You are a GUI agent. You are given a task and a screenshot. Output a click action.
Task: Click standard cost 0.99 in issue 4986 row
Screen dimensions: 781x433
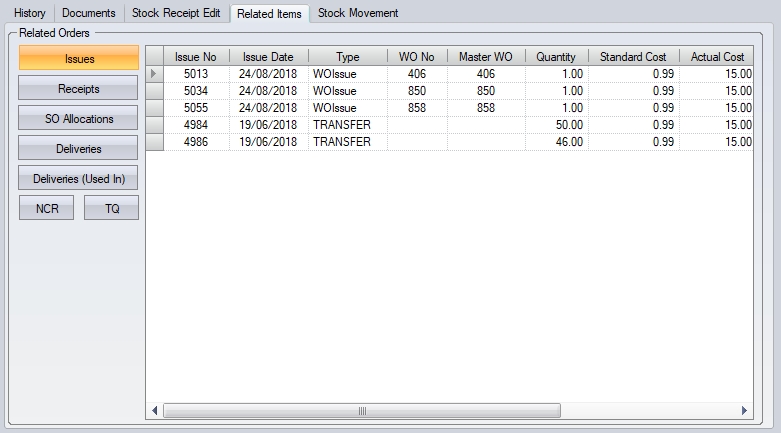pyautogui.click(x=634, y=142)
